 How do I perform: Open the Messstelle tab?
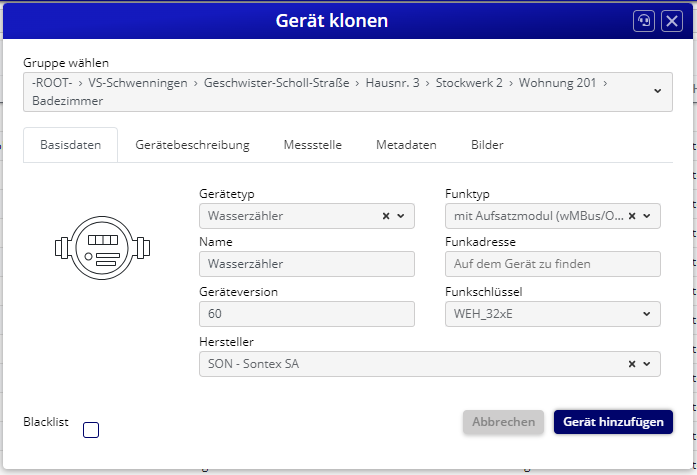click(x=312, y=145)
